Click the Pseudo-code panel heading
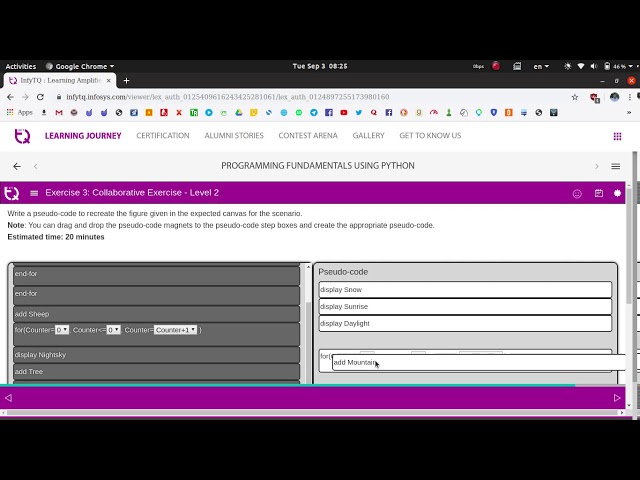 (x=343, y=272)
